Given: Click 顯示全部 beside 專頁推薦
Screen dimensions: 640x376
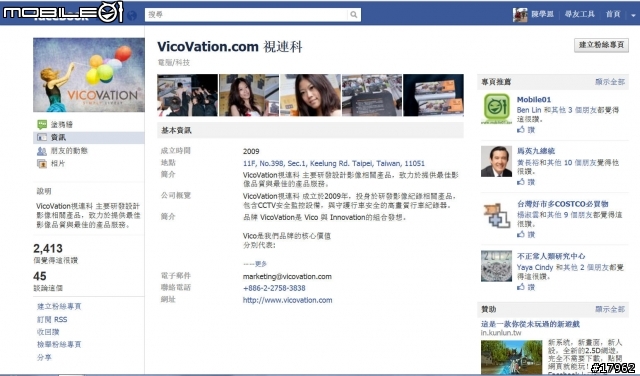Looking at the screenshot, I should click(x=610, y=82).
